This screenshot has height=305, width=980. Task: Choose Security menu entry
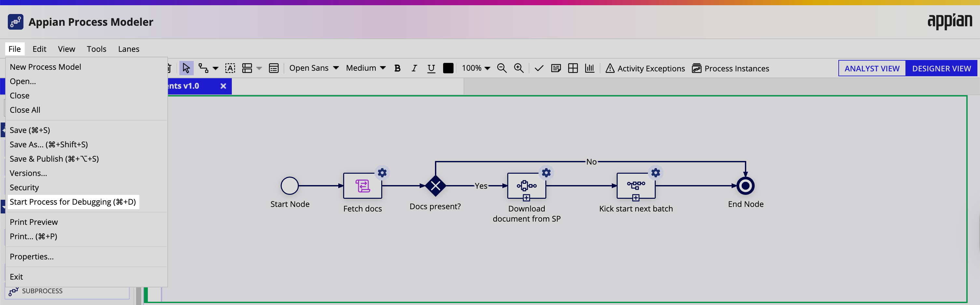87,188
